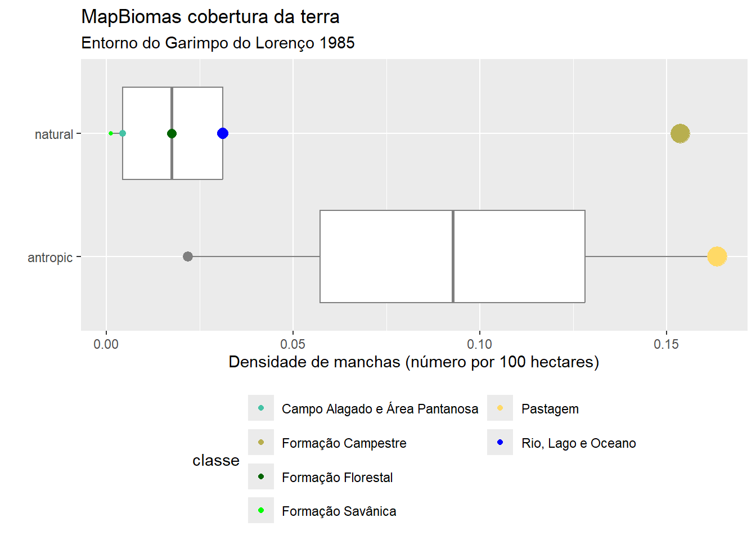Click the Formação Campestre legend label

344,443
